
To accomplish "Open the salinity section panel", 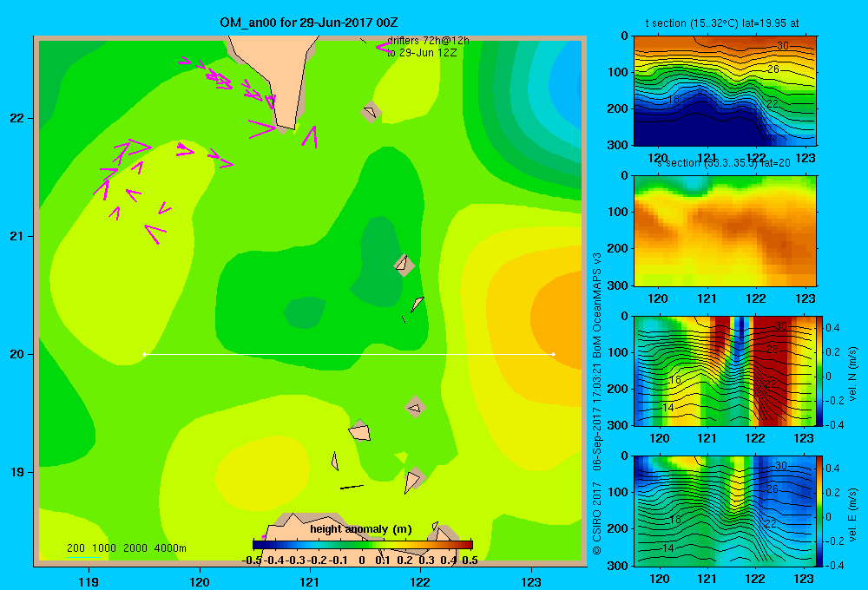I will [x=725, y=231].
